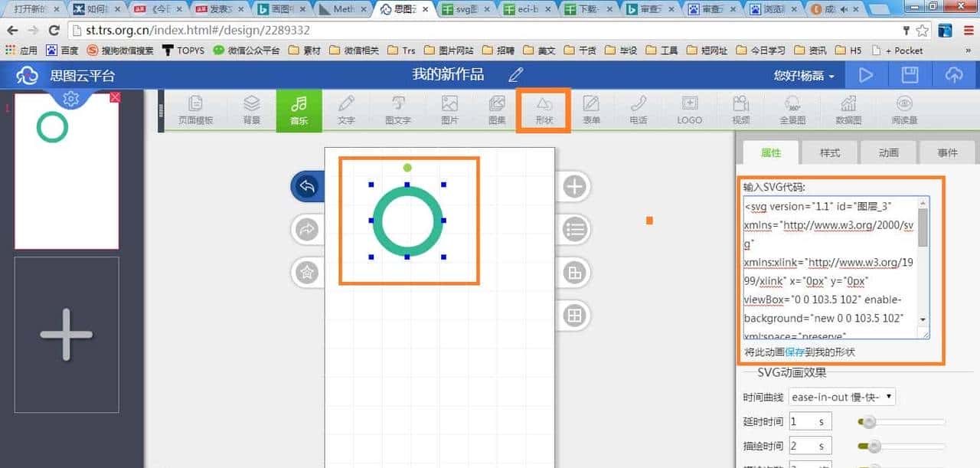980x468 pixels.
Task: Switch to the 样式 style tab
Action: click(x=830, y=152)
